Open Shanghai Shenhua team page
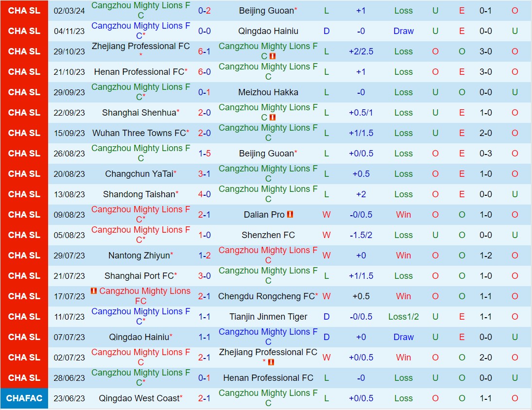The image size is (532, 410). [139, 113]
